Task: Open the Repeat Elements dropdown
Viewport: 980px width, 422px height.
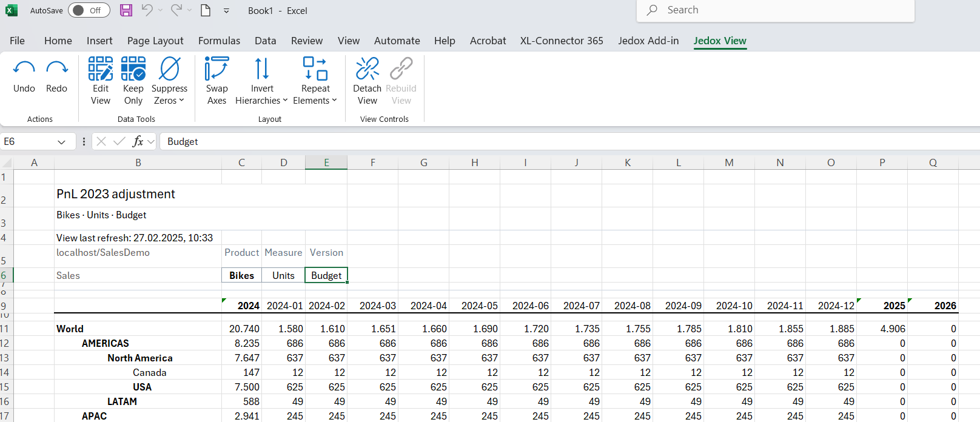Action: click(315, 94)
